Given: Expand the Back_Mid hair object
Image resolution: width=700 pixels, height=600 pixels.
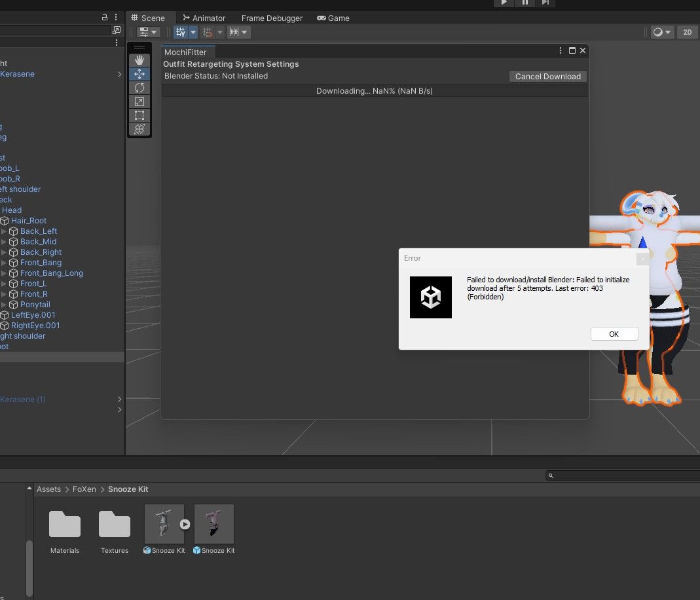Looking at the screenshot, I should (3, 242).
